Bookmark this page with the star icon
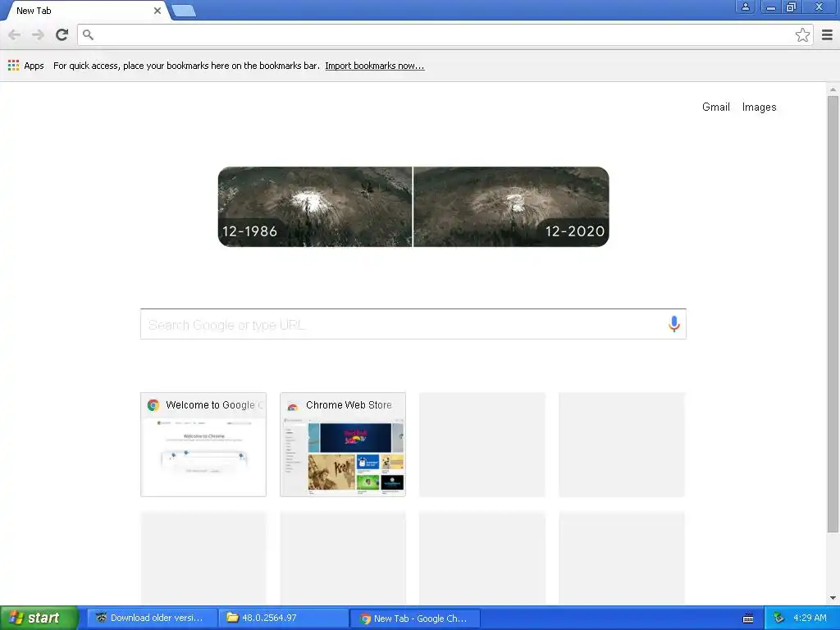 click(802, 34)
